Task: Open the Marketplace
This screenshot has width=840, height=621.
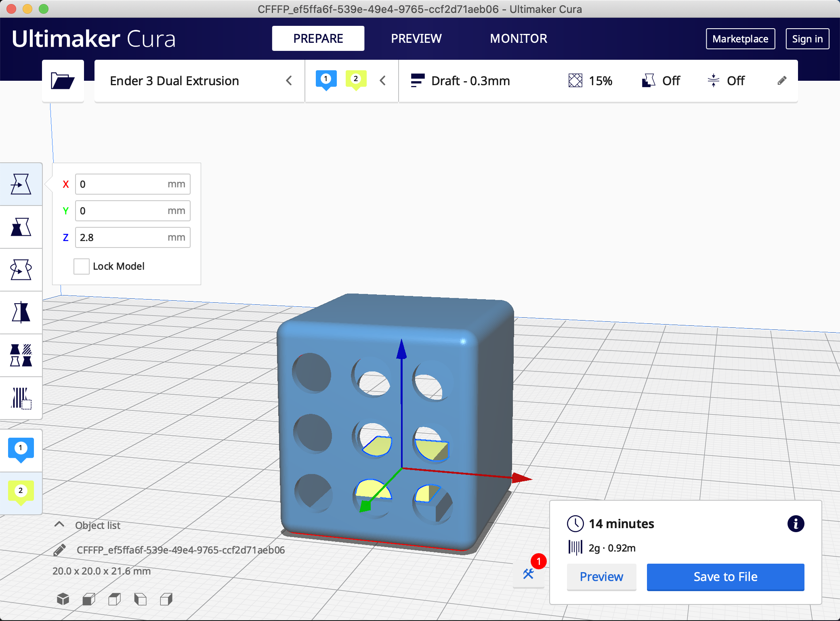Action: click(740, 39)
